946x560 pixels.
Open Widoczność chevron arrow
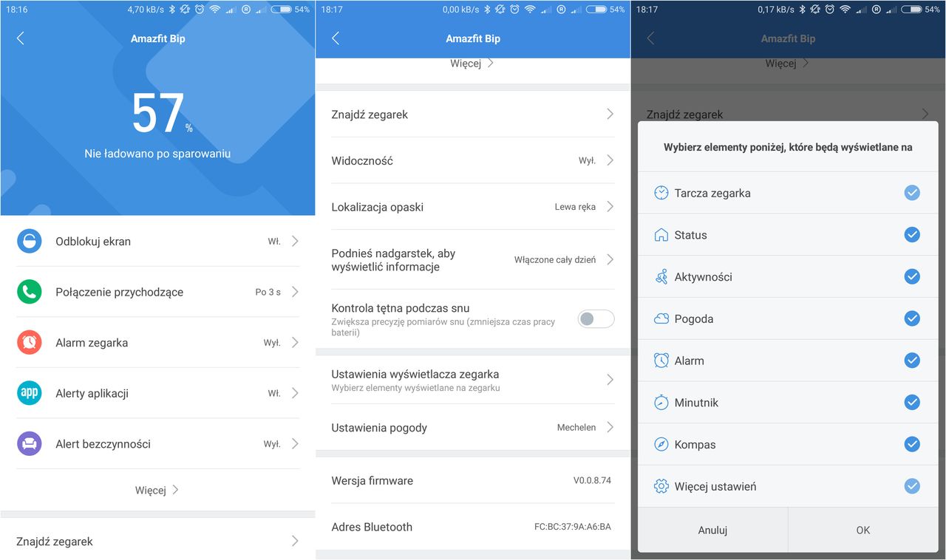point(610,160)
